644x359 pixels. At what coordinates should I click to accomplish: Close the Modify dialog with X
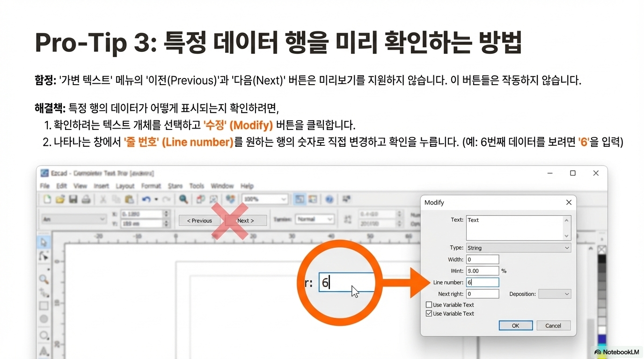click(x=569, y=202)
